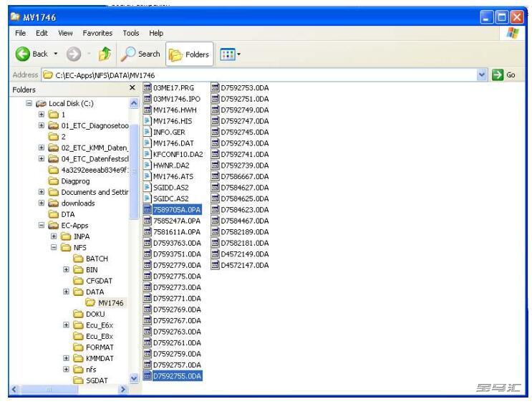Open the View menu
The width and height of the screenshot is (532, 404).
(x=65, y=33)
